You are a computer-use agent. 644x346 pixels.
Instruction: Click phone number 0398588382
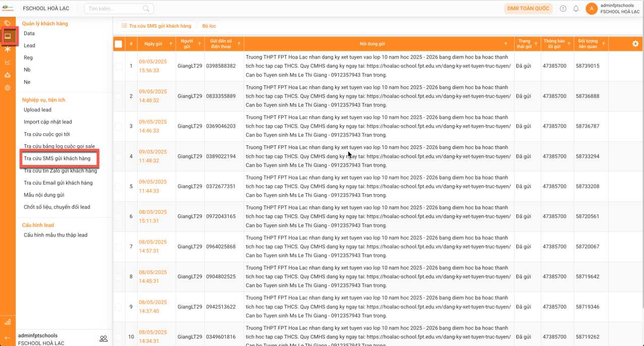221,66
